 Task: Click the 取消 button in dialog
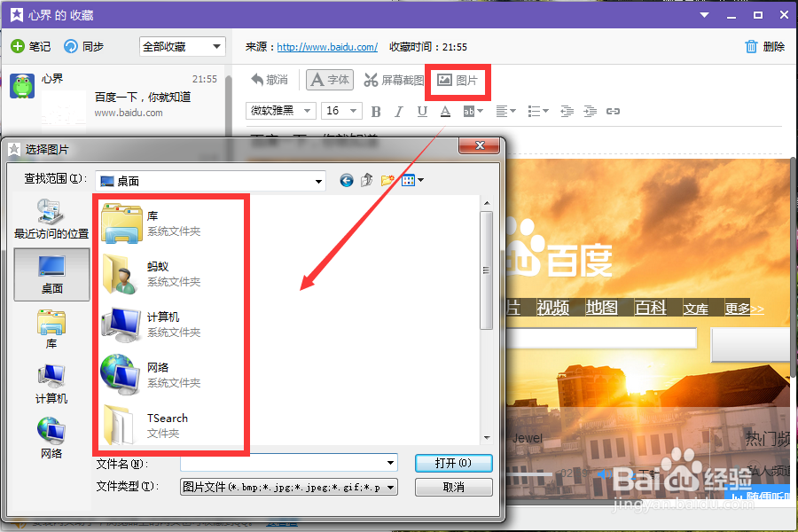coord(453,487)
